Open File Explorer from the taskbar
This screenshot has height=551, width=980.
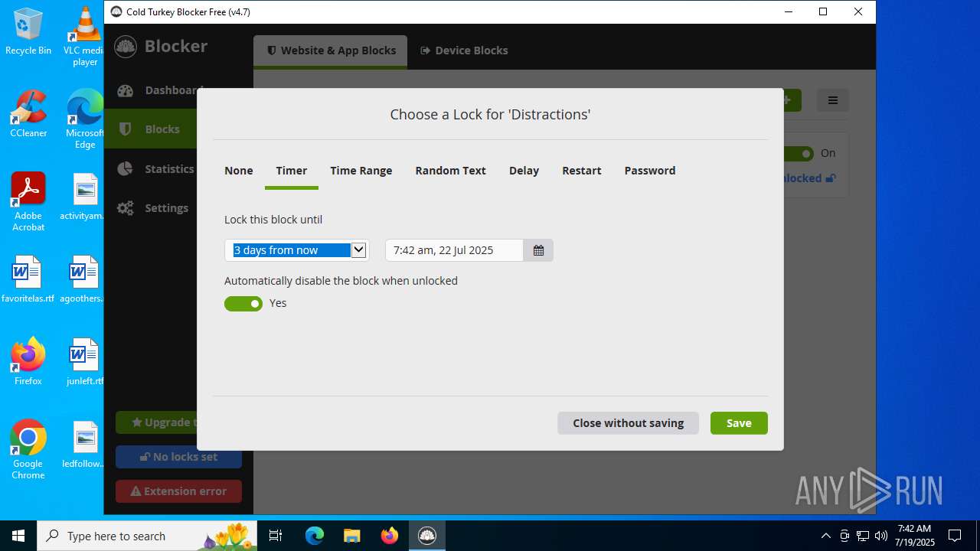351,536
